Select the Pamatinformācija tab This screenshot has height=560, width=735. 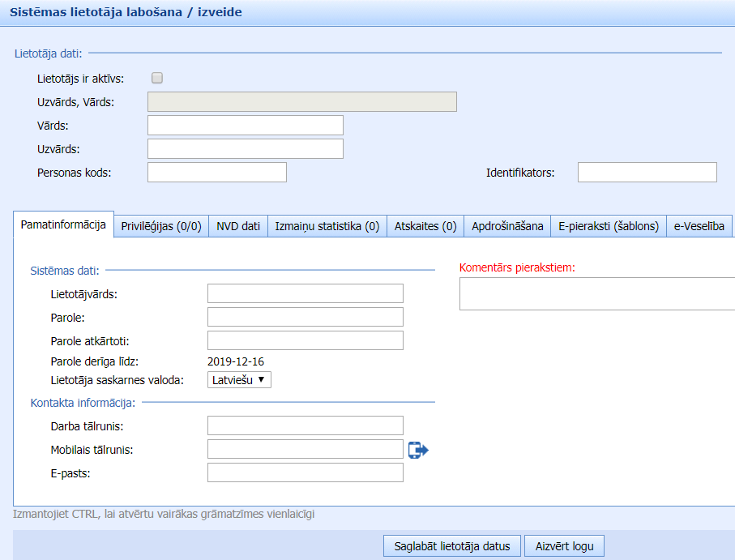63,225
